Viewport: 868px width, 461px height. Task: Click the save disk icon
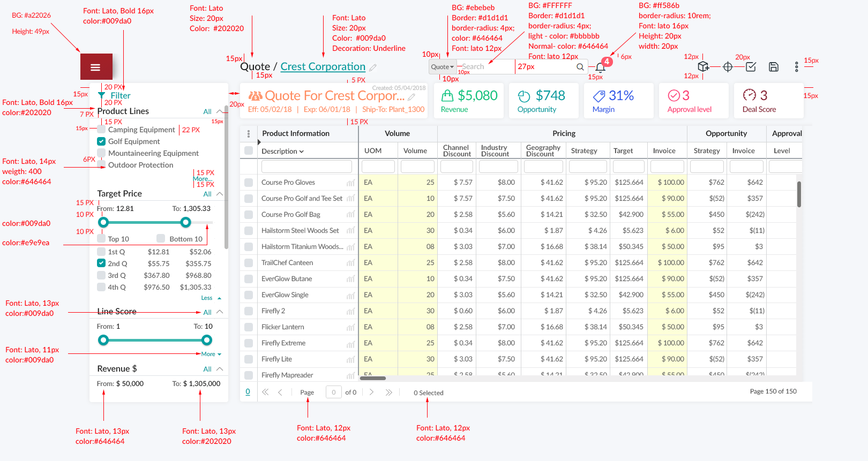tap(773, 67)
